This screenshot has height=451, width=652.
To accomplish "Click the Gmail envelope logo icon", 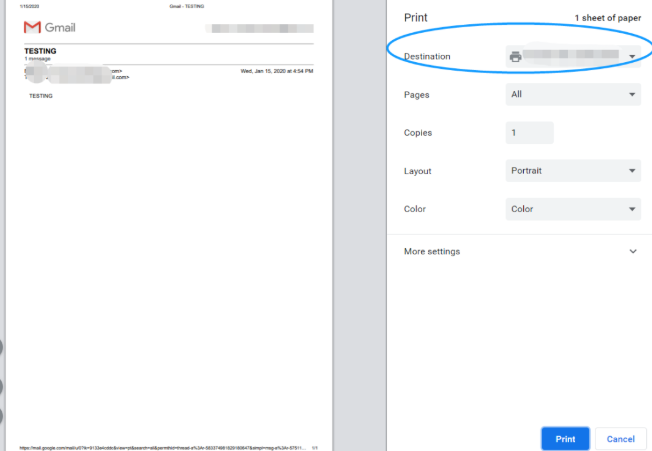I will pyautogui.click(x=32, y=28).
